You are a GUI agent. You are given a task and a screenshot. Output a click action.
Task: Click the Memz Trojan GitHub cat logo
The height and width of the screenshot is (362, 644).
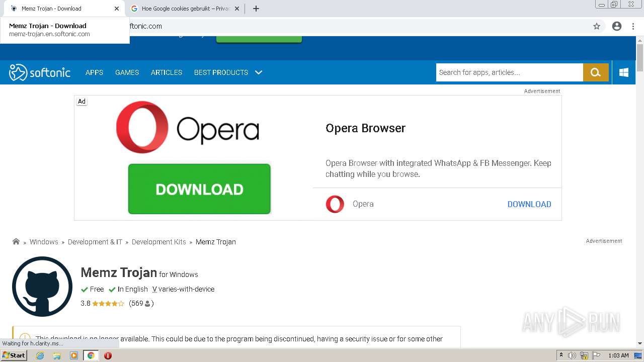(42, 287)
